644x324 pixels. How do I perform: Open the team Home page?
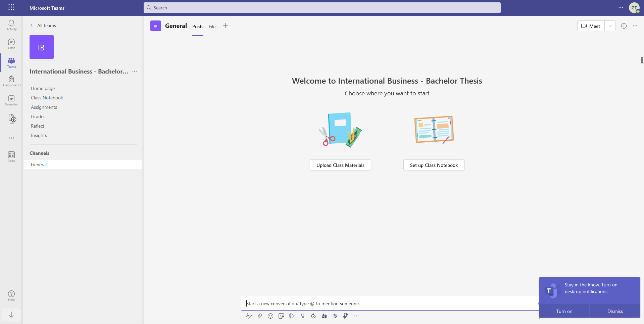coord(43,88)
